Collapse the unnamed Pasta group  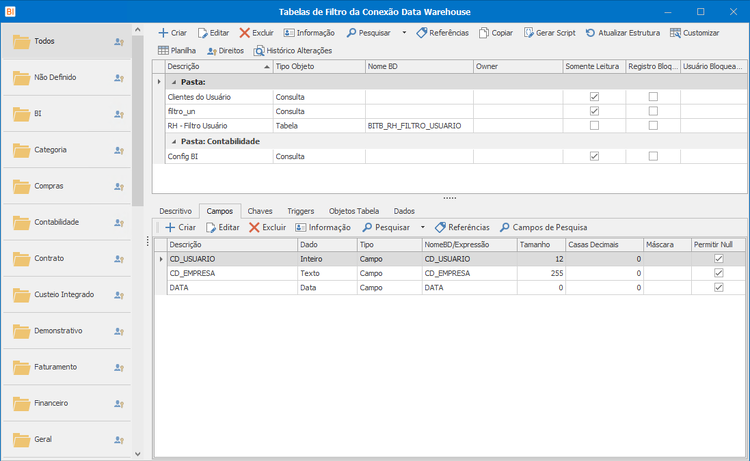[174, 82]
